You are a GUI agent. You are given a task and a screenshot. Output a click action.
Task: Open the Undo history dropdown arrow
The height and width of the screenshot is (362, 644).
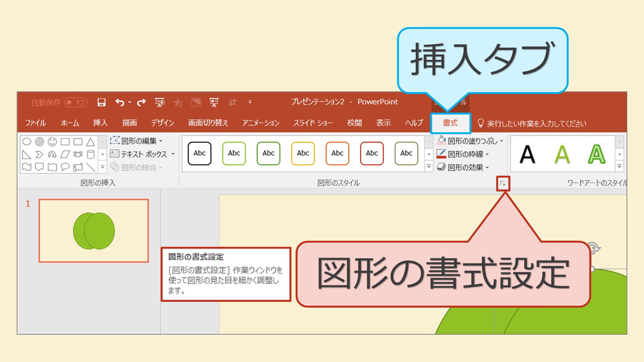pyautogui.click(x=130, y=102)
